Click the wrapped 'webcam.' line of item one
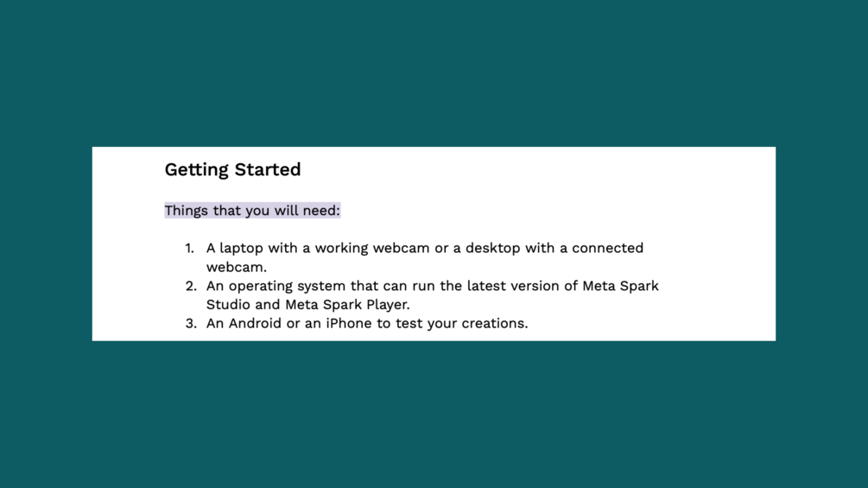 tap(236, 267)
